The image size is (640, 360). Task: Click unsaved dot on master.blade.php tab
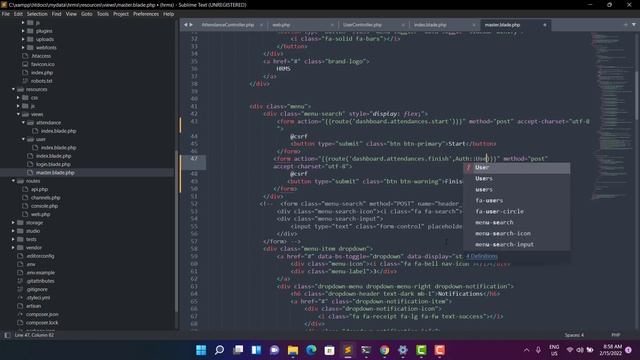coord(544,25)
